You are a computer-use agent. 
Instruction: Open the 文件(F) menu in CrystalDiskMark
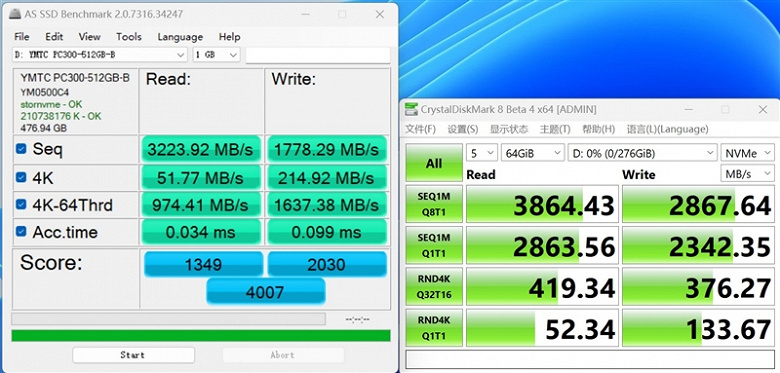420,129
